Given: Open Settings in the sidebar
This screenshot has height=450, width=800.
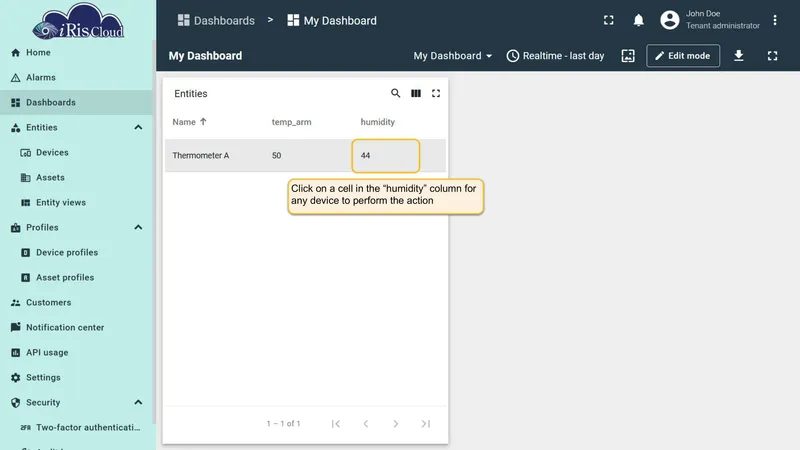Looking at the screenshot, I should (77, 378).
